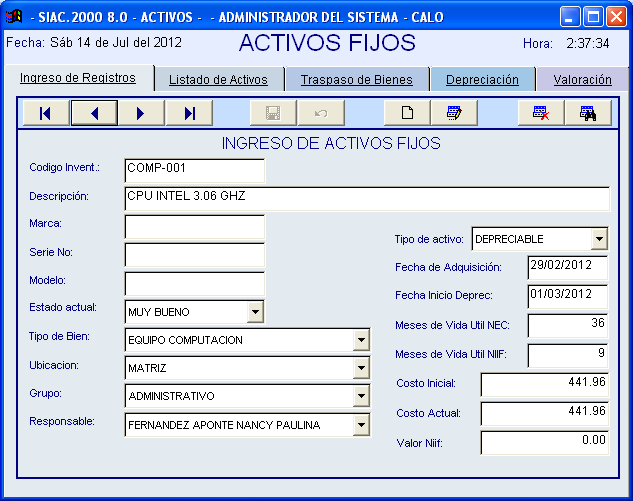Viewport: 633px width, 501px height.
Task: Open the Grupo dropdown list
Action: (x=361, y=396)
